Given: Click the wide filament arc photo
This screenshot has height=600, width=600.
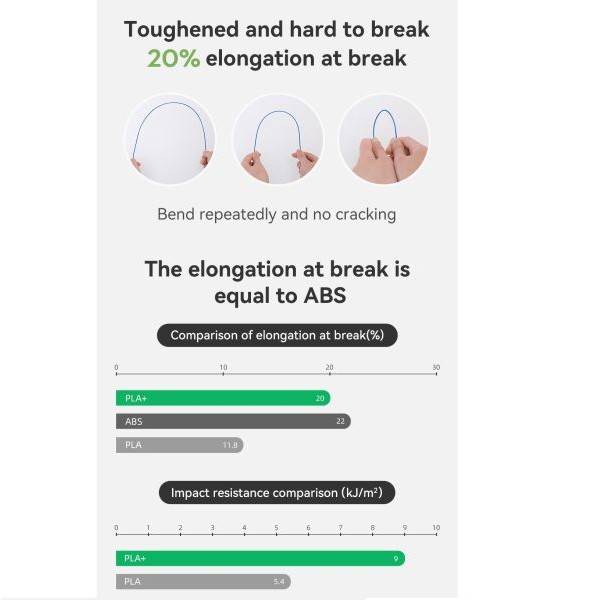Looking at the screenshot, I should 170,139.
